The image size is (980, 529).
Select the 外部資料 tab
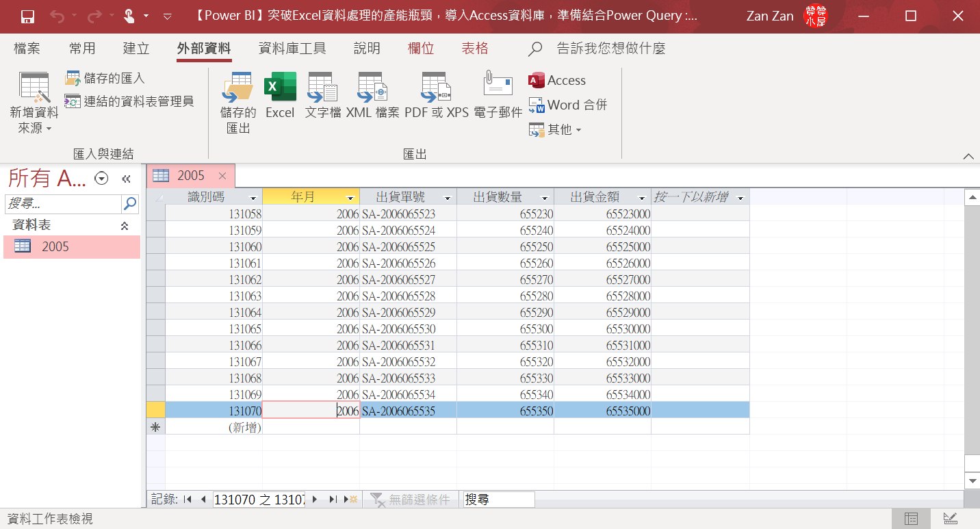click(x=204, y=49)
